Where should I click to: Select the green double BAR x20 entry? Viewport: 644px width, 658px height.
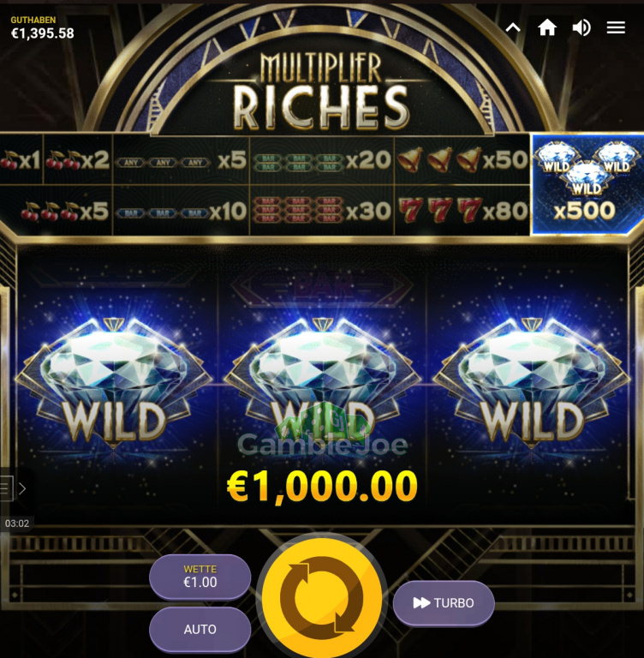(x=322, y=159)
